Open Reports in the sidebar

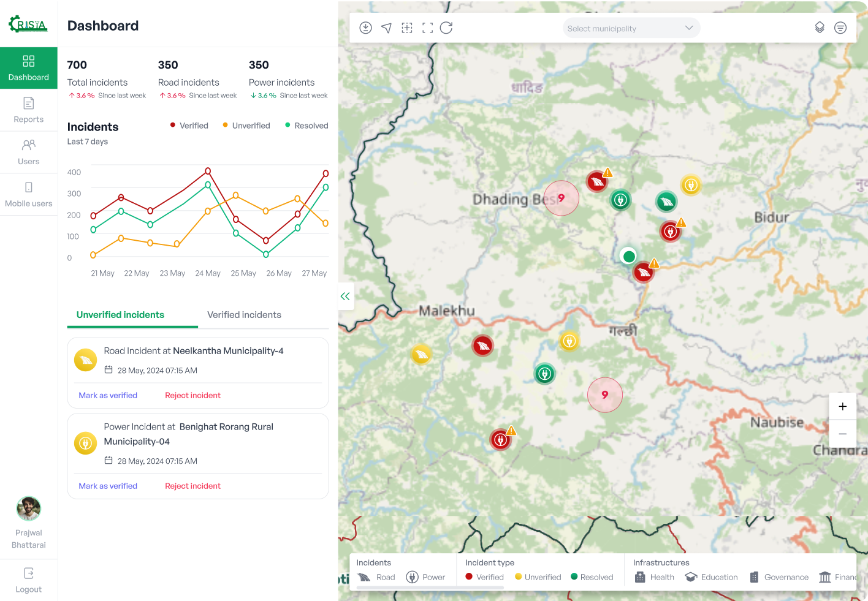click(29, 110)
